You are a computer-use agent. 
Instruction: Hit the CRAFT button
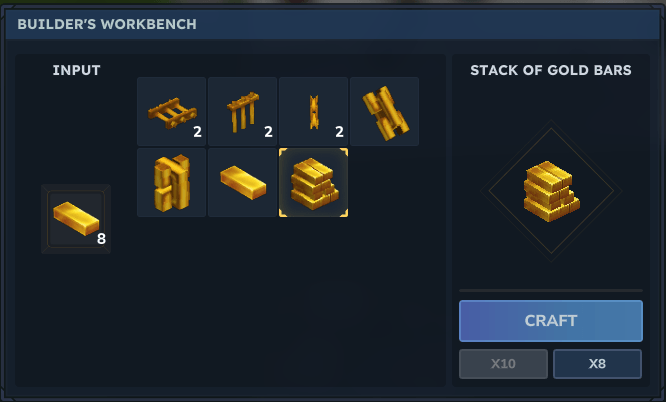point(551,321)
